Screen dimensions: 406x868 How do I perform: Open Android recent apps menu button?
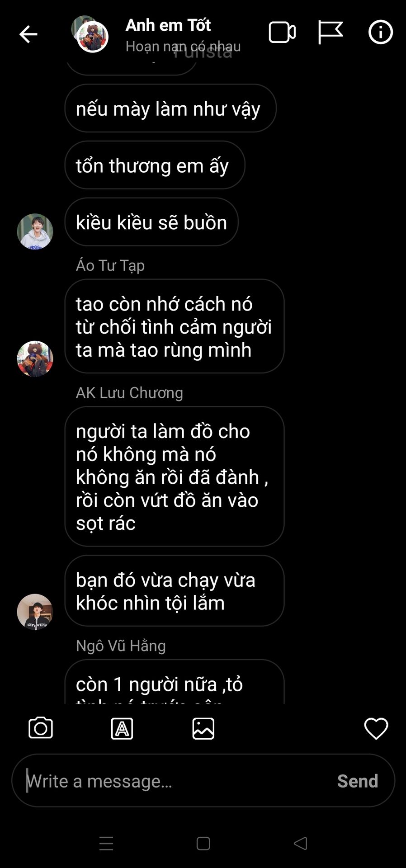[x=106, y=844]
